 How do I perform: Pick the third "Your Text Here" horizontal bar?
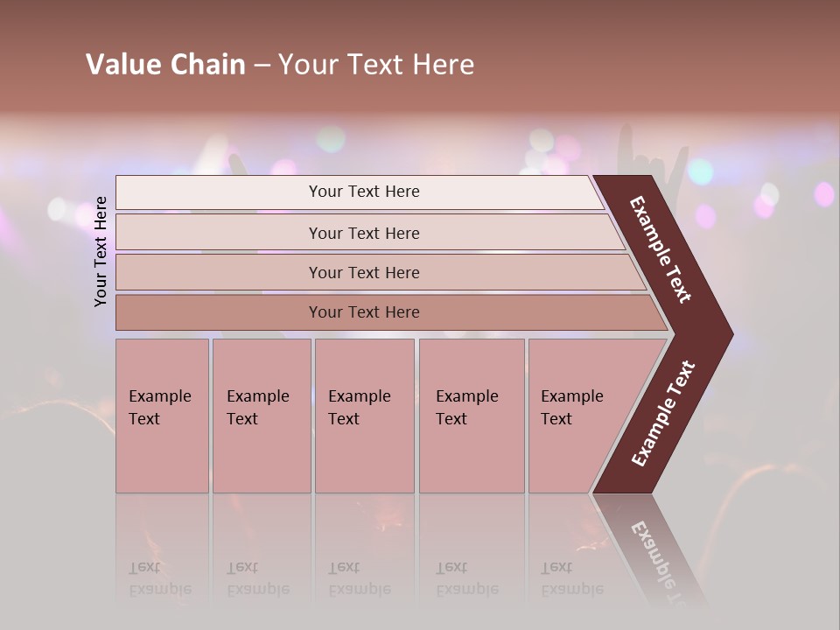[363, 272]
